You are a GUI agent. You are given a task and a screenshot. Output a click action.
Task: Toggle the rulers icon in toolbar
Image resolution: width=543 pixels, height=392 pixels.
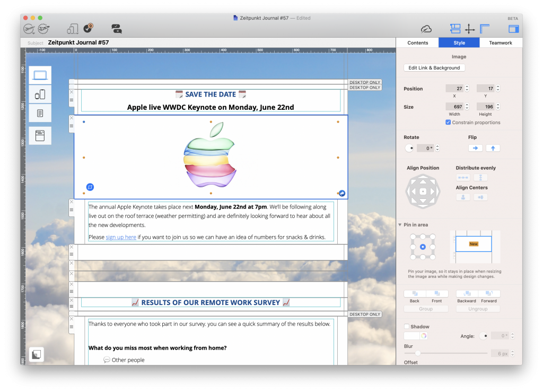485,29
